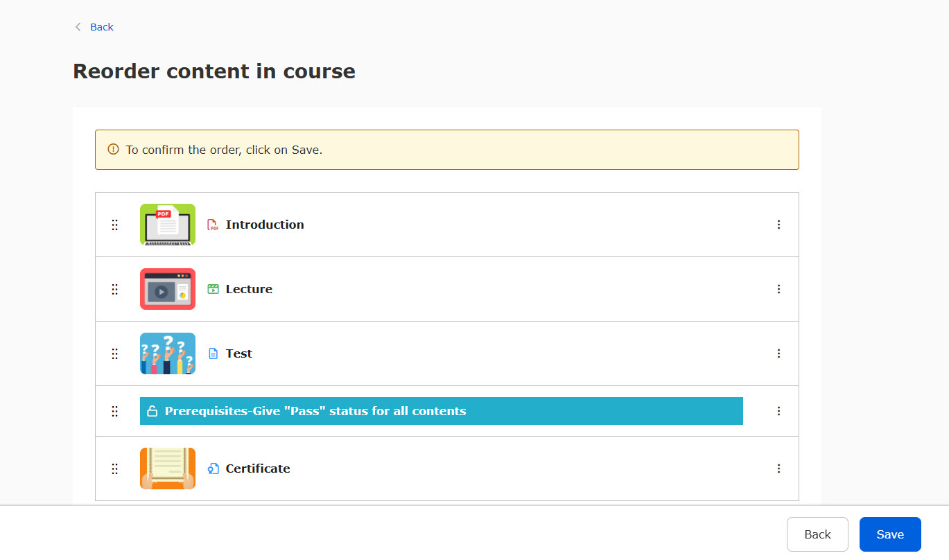Click the unlock icon on Prerequisites bar
This screenshot has width=949, height=560.
click(153, 411)
